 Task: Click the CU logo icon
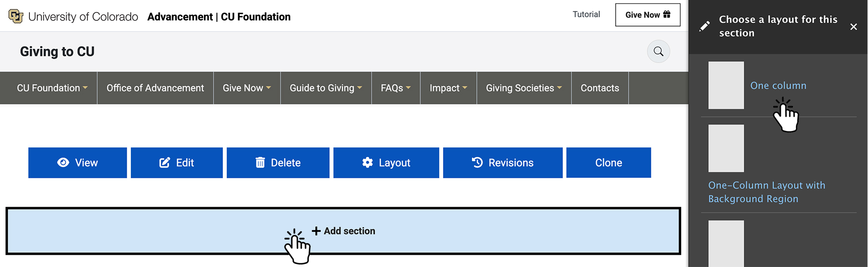pyautogui.click(x=16, y=17)
